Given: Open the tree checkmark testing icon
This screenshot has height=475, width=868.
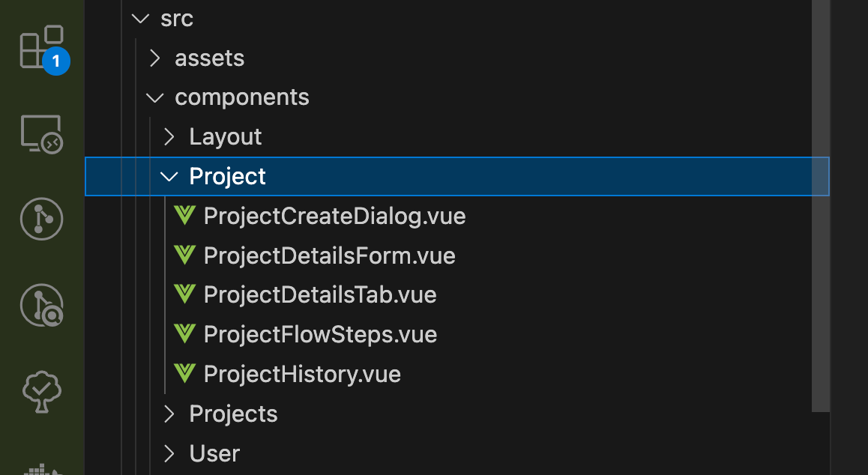Looking at the screenshot, I should 41,391.
